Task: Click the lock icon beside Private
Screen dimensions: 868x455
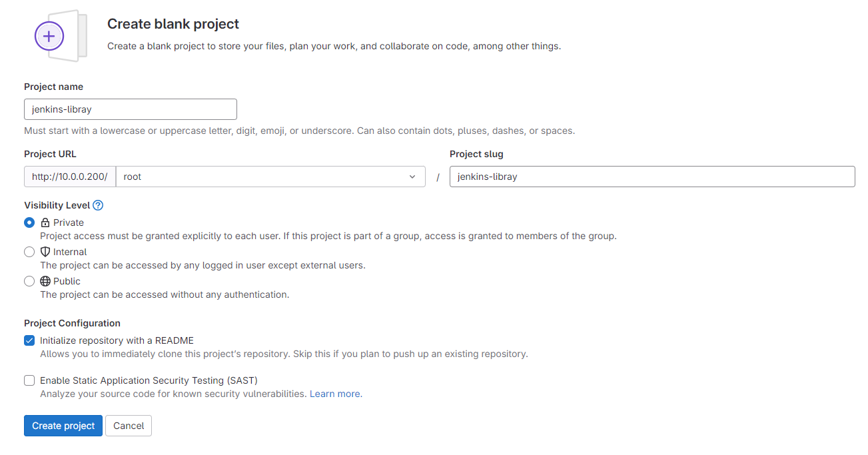Action: click(x=45, y=223)
